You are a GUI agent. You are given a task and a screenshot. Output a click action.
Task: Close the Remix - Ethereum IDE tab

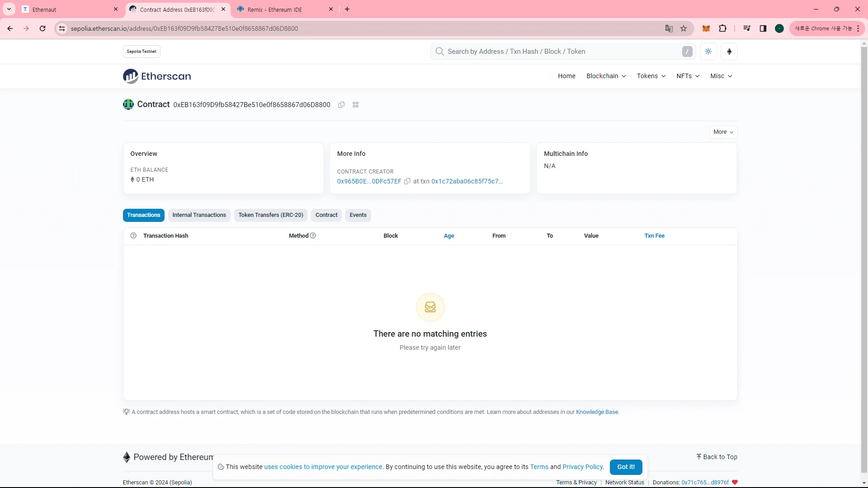click(331, 9)
